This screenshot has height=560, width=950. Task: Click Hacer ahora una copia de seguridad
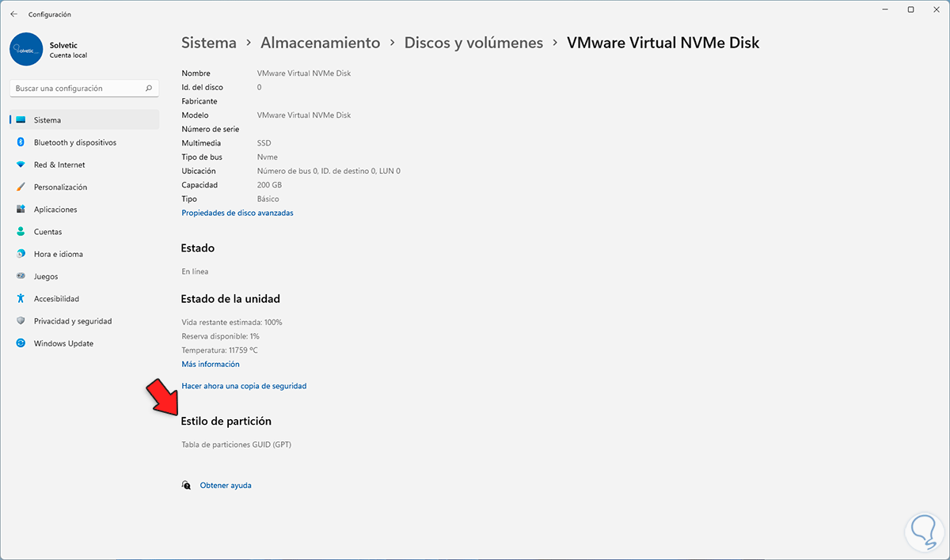click(x=244, y=386)
